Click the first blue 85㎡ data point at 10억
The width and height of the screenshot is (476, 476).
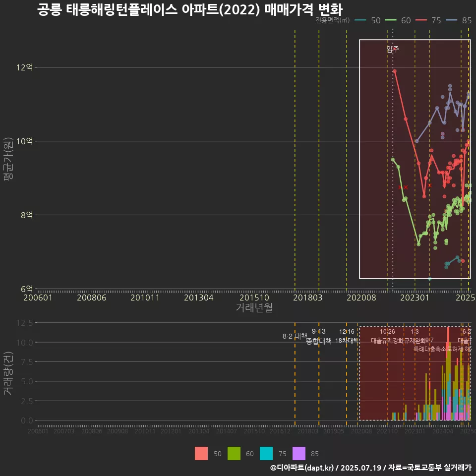[x=417, y=141]
